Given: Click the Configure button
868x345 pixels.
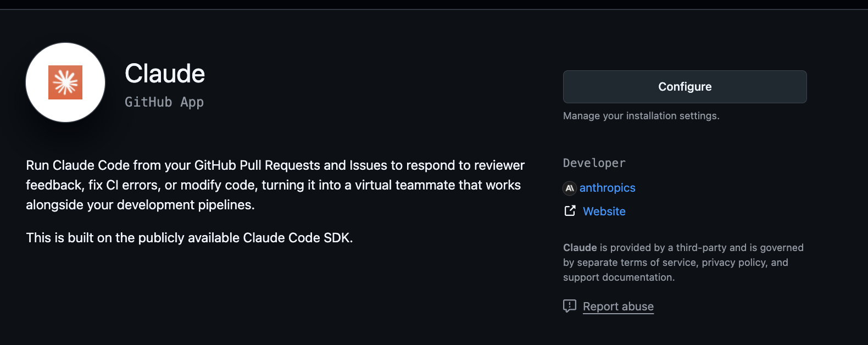Looking at the screenshot, I should tap(685, 87).
